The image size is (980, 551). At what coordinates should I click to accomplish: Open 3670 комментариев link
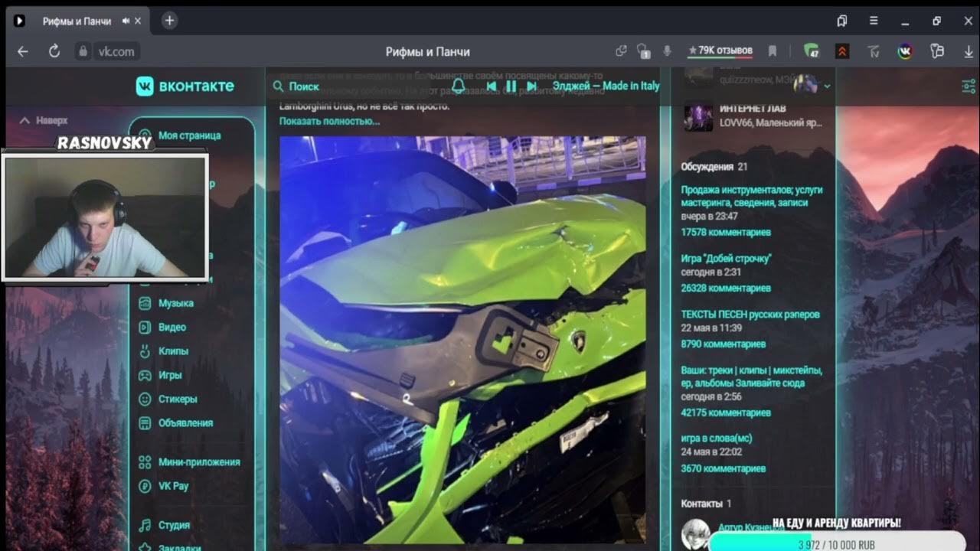(723, 468)
